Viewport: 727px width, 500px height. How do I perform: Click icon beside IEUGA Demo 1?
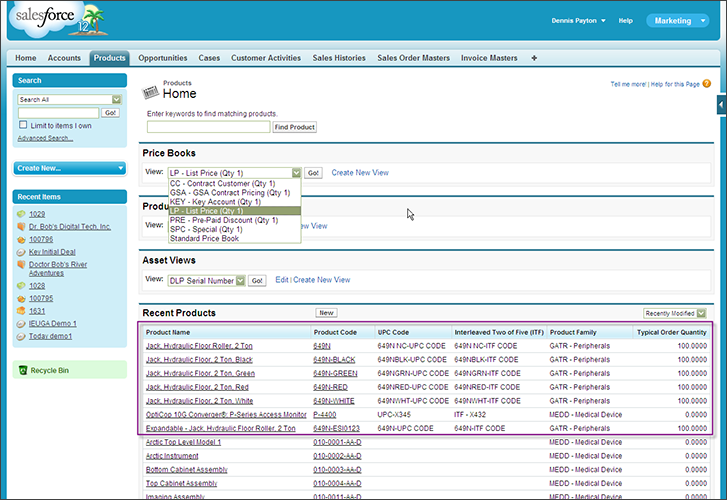click(x=21, y=323)
